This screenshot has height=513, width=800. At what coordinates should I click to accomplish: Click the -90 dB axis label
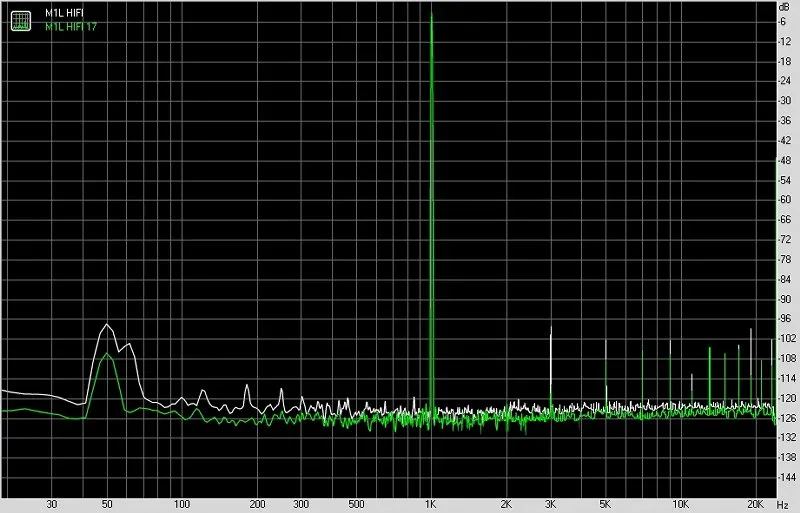(x=784, y=299)
